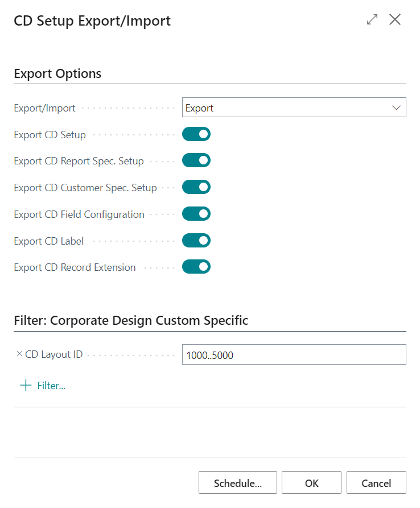The width and height of the screenshot is (420, 508).
Task: Toggle Export CD Label switch
Action: [x=196, y=241]
